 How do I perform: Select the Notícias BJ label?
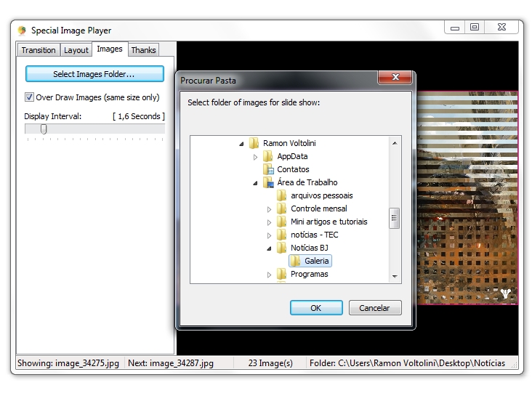coord(310,248)
